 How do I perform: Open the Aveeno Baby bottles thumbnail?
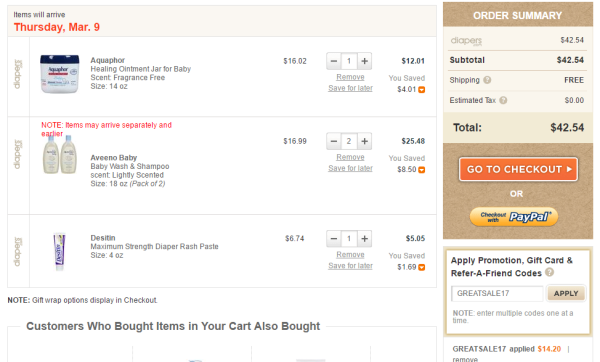pyautogui.click(x=60, y=155)
